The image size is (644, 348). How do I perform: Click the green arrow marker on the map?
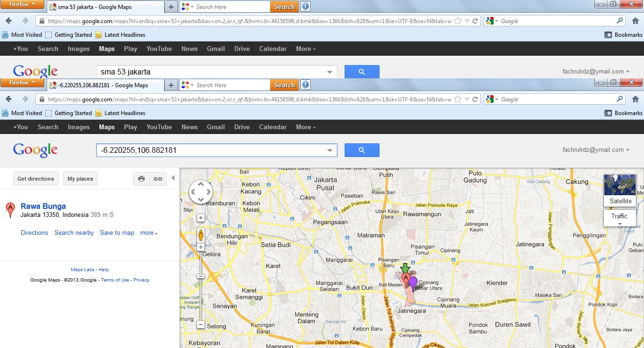pyautogui.click(x=405, y=268)
